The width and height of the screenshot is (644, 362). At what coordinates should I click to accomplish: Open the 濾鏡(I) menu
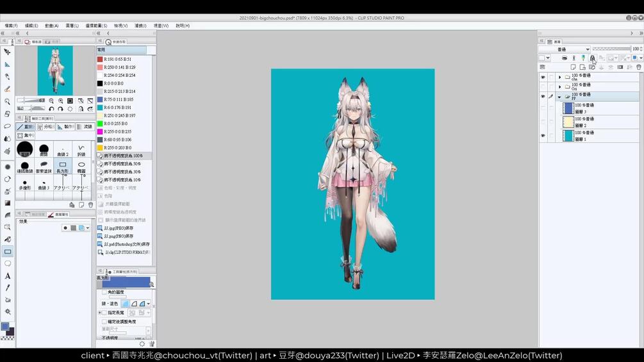pos(140,26)
